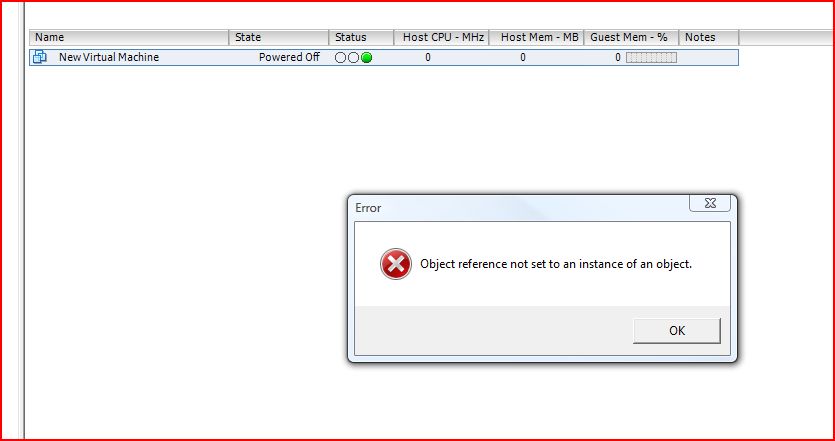
Task: Sort by the Status column header
Action: tap(362, 37)
